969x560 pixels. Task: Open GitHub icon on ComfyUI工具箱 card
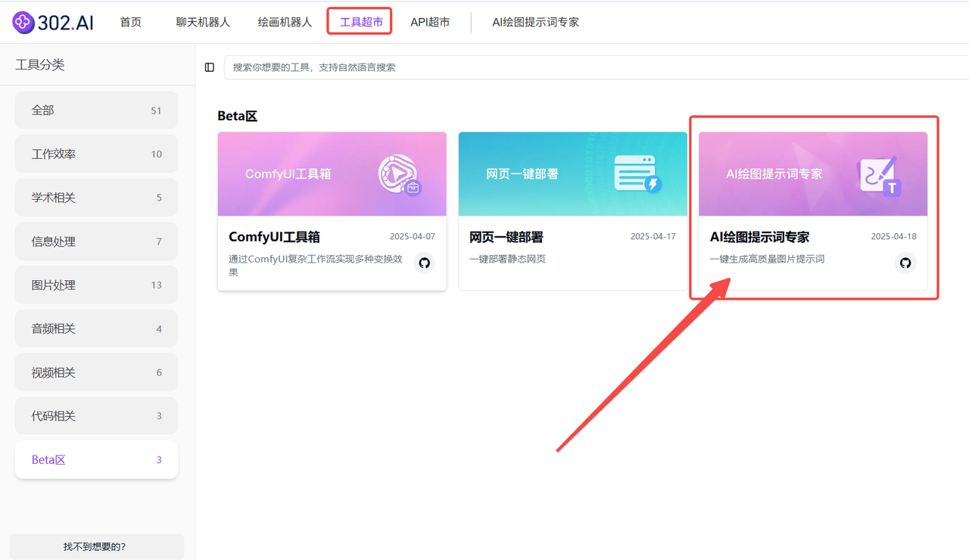point(424,263)
